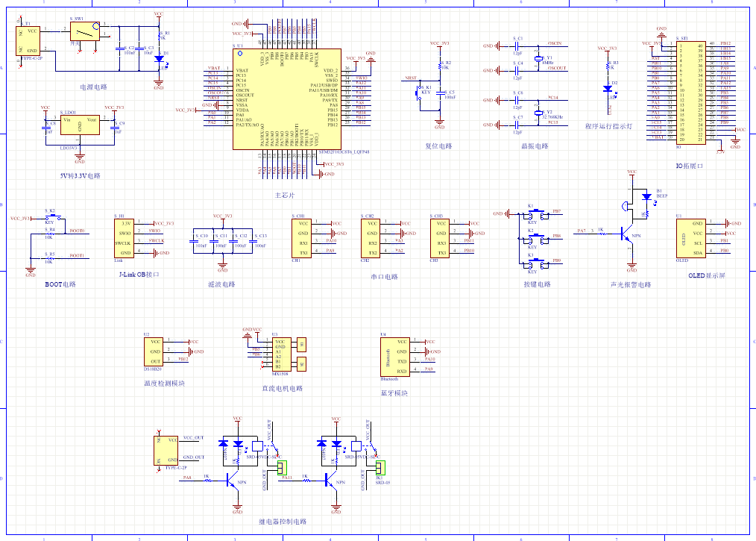Click the 主芯片 section label
The width and height of the screenshot is (756, 541).
pyautogui.click(x=285, y=196)
